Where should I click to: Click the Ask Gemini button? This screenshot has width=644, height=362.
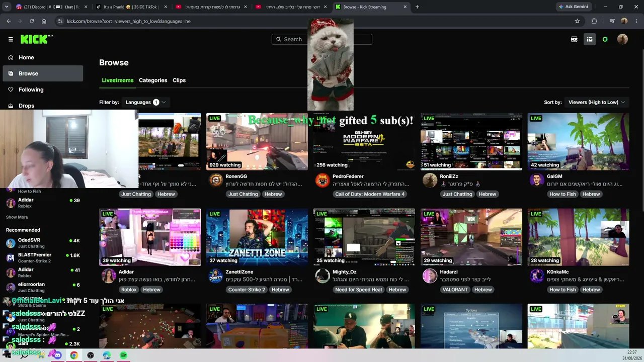point(573,7)
